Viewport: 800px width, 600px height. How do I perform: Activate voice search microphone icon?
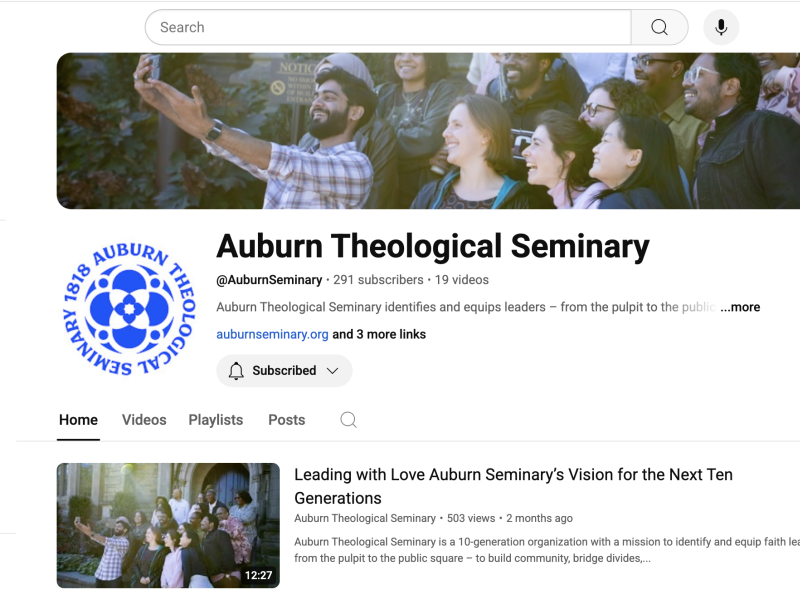coord(721,27)
